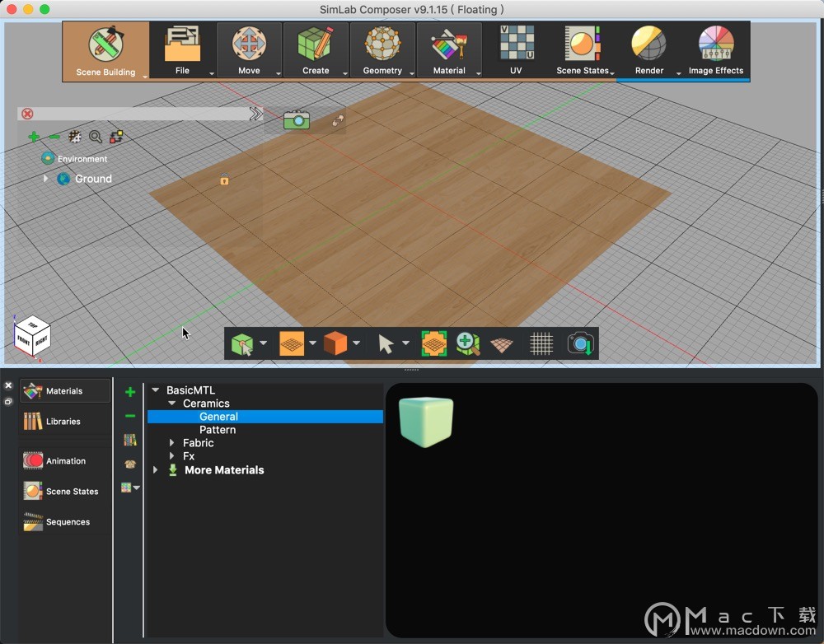Open the Create tool icon
This screenshot has width=824, height=644.
(x=316, y=44)
